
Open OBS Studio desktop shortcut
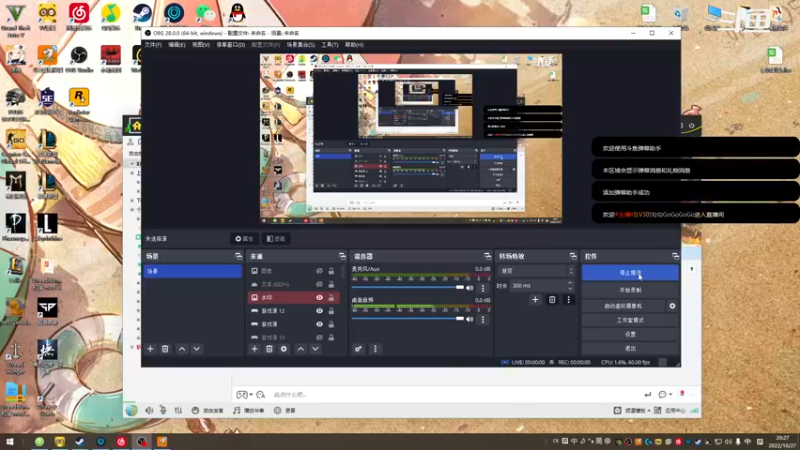pos(79,59)
